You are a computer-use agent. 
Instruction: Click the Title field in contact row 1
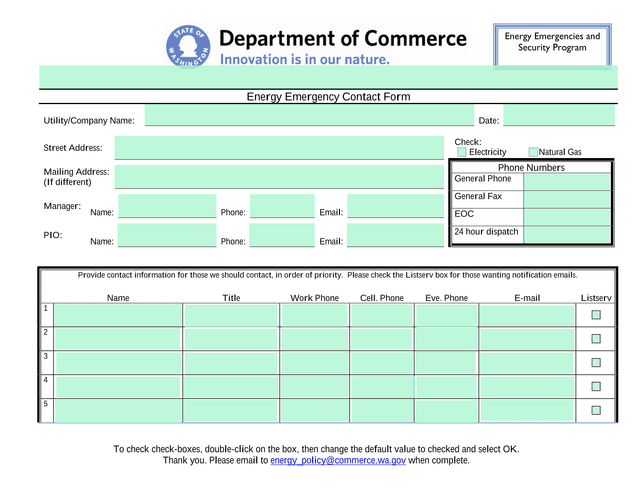coord(231,315)
